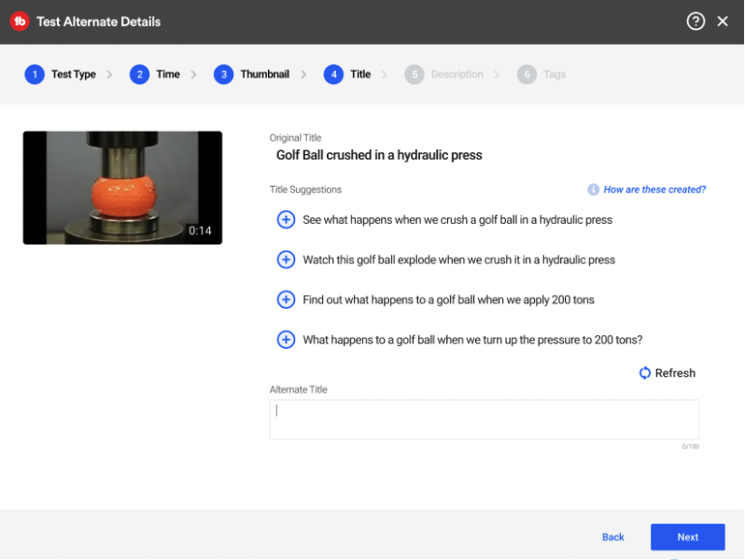
Task: Click the info icon beside 'How are these created?'
Action: 593,189
